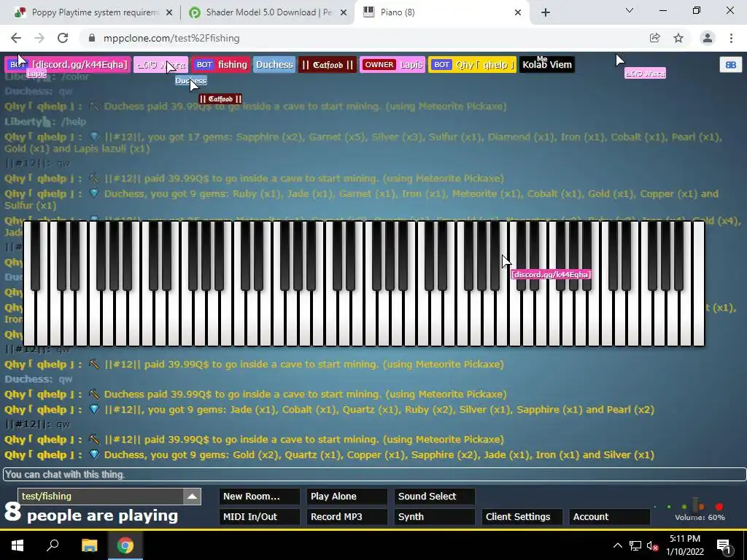Start Record MP3
747x560 pixels.
347,517
